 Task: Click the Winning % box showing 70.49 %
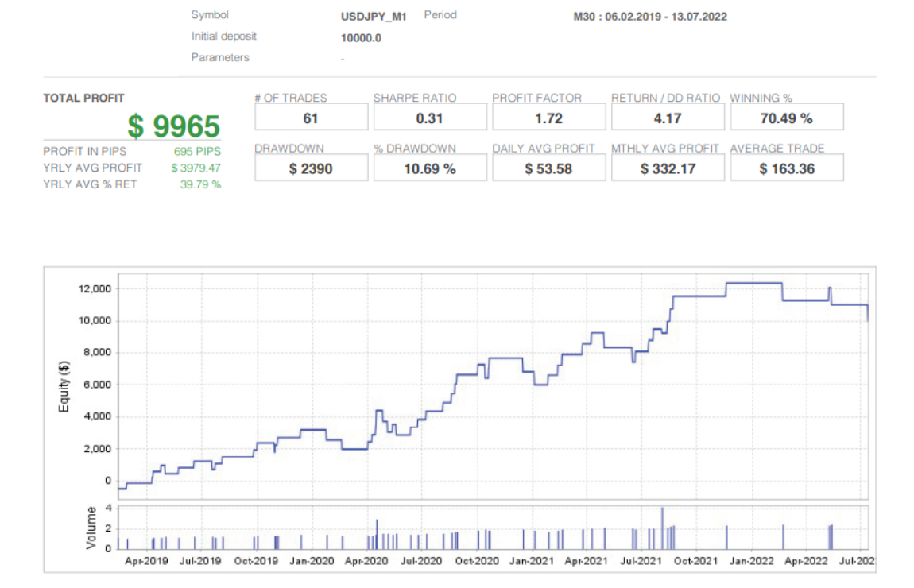click(786, 118)
